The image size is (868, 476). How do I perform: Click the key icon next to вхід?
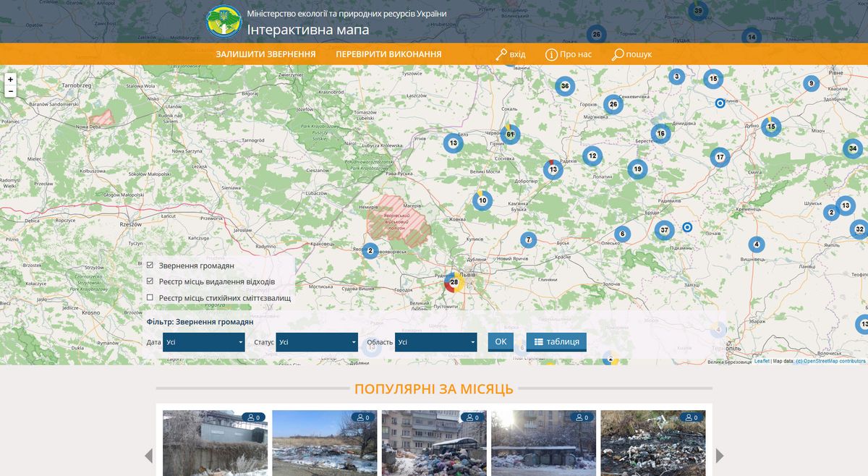pyautogui.click(x=501, y=54)
